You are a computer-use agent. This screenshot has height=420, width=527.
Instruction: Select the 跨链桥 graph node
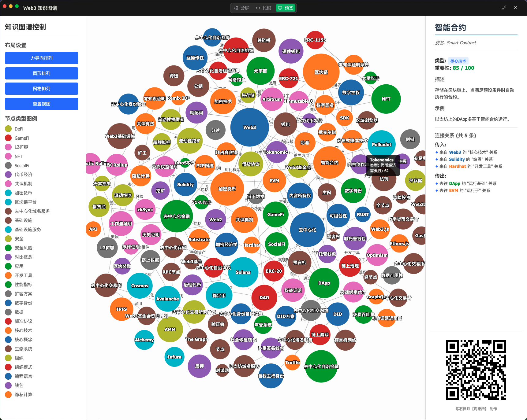click(x=264, y=40)
